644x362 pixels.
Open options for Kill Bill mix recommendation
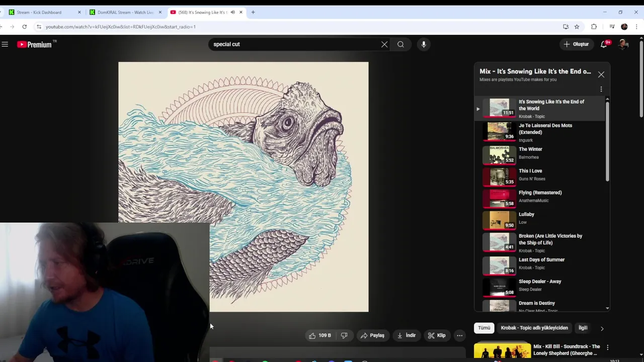(607, 347)
